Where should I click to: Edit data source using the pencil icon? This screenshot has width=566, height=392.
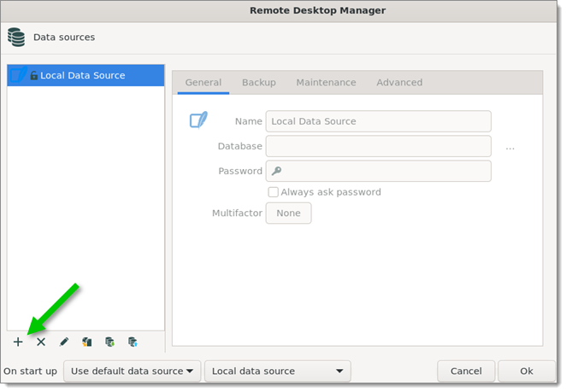tap(64, 342)
